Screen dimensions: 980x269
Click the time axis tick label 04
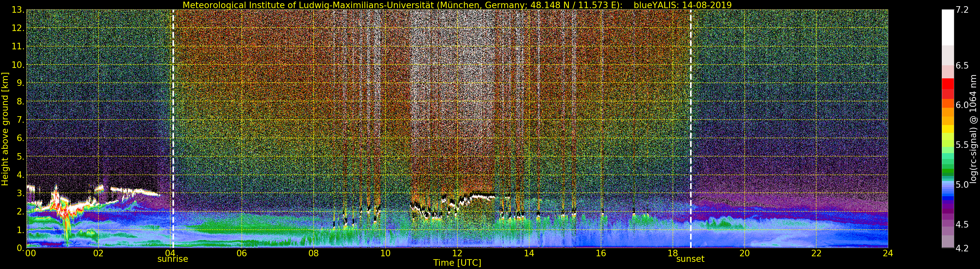170,253
